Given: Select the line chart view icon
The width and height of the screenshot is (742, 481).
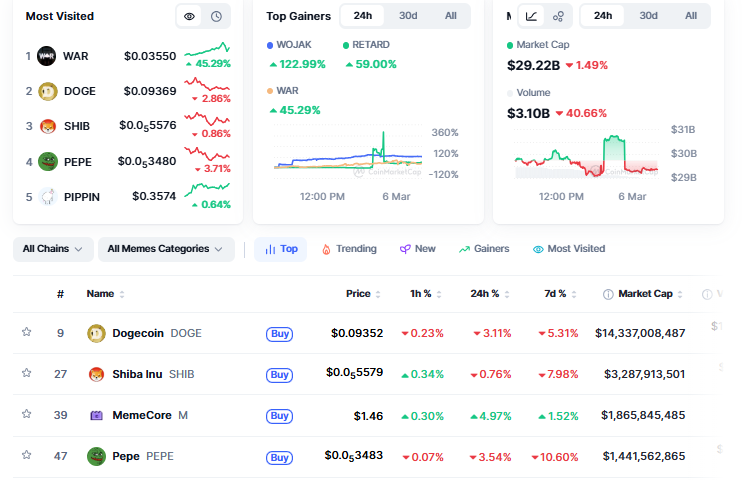Looking at the screenshot, I should tap(531, 16).
